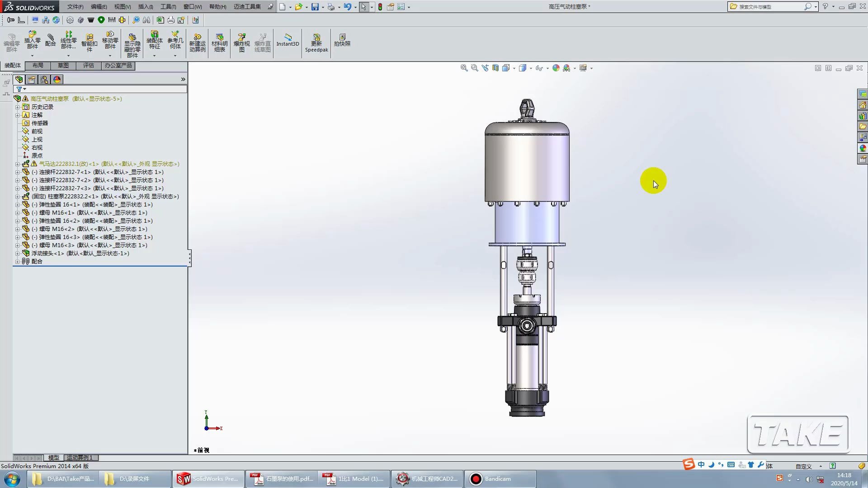Toggle 显示隐藏的零部件 show hidden components

(x=132, y=43)
